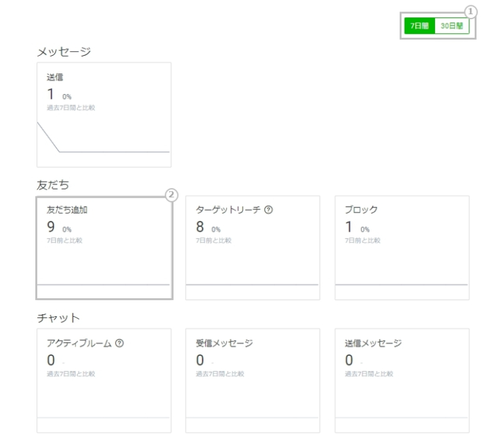Screen dimensions: 492x448
Task: Open the 受信メッセージ card title
Action: (224, 343)
